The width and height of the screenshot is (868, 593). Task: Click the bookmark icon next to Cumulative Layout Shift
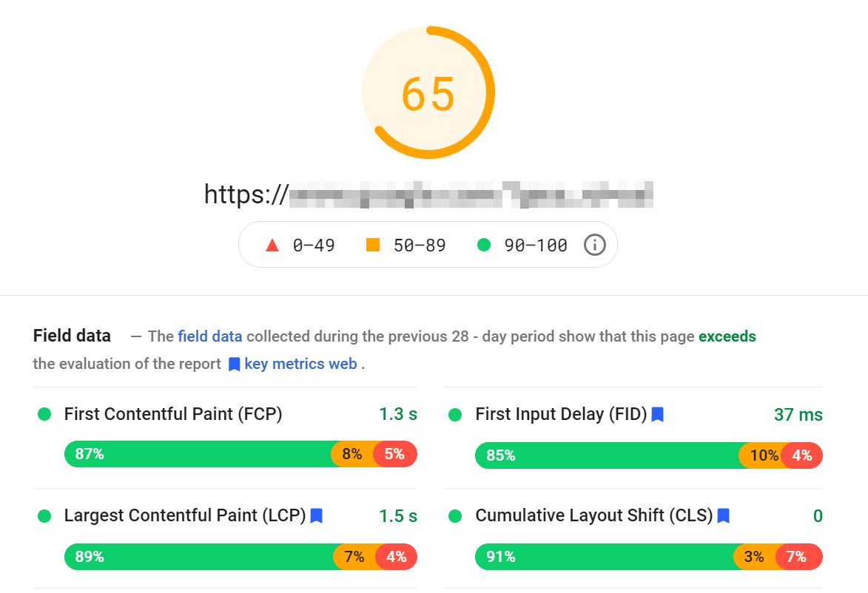pos(724,515)
